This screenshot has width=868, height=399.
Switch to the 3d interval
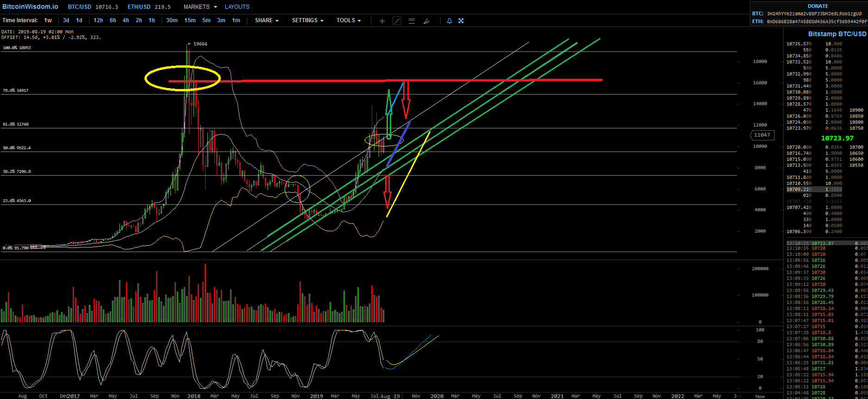pyautogui.click(x=66, y=20)
